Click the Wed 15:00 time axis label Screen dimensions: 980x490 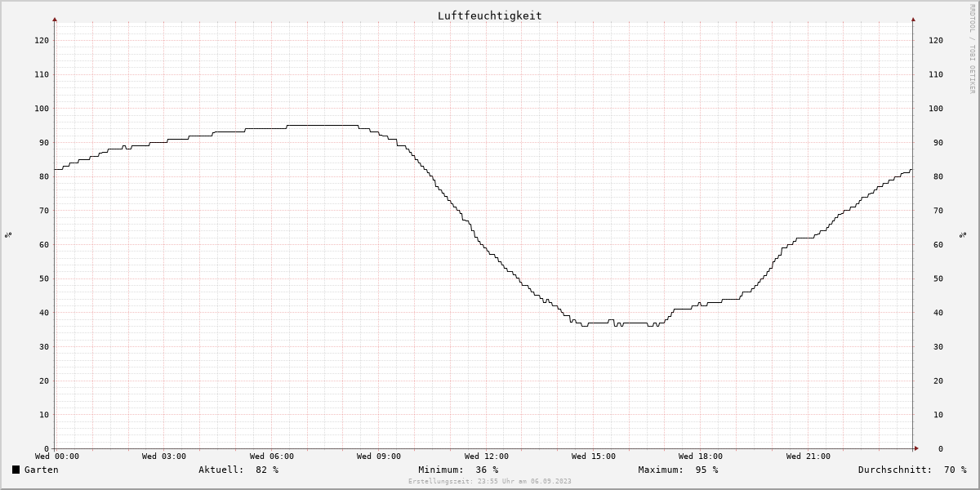pos(594,456)
